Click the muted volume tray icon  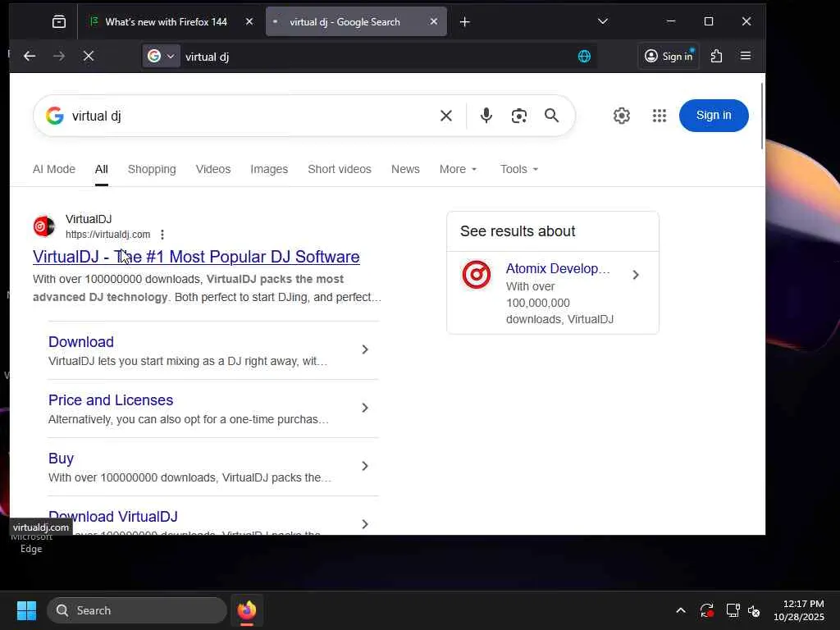tap(754, 610)
